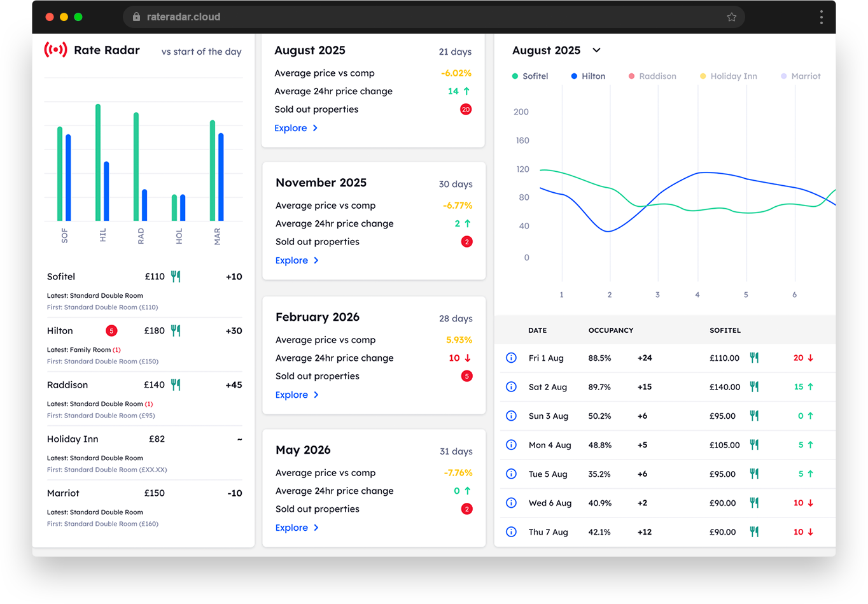Expand the Explore chevron for May 2026
Viewport: 868px width, 604px height.
pos(316,528)
